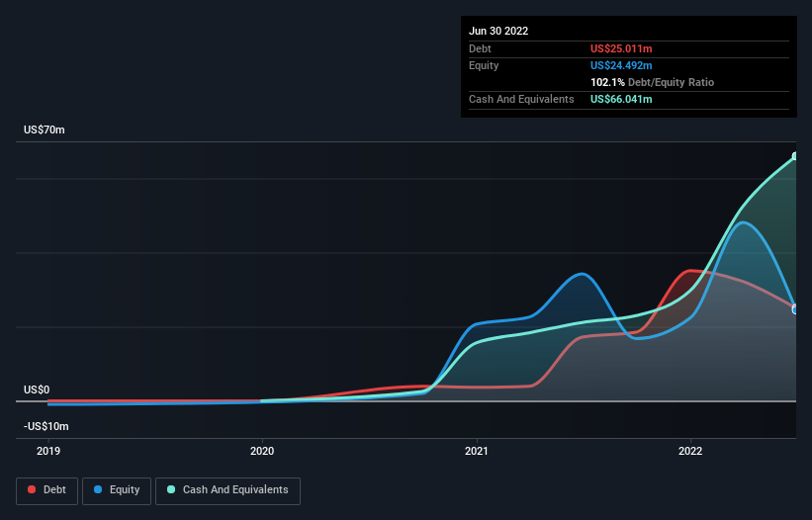812x520 pixels.
Task: Click the teal Cash And Equivalents legend dot
Action: click(171, 489)
